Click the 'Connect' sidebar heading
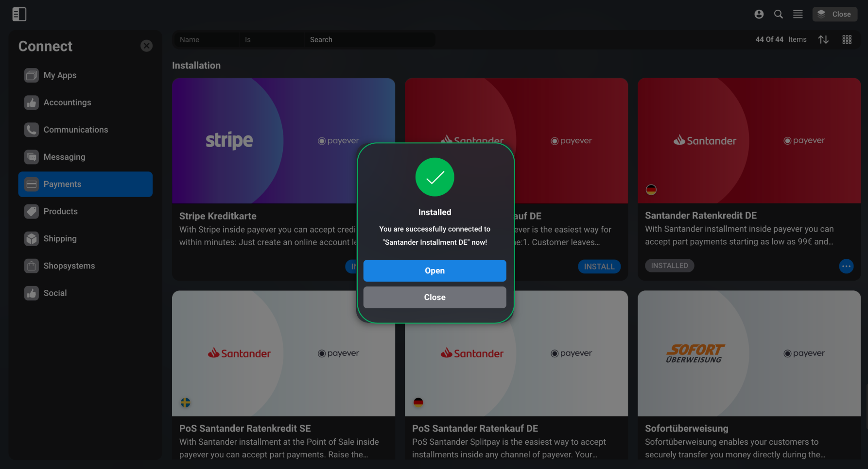 point(45,46)
